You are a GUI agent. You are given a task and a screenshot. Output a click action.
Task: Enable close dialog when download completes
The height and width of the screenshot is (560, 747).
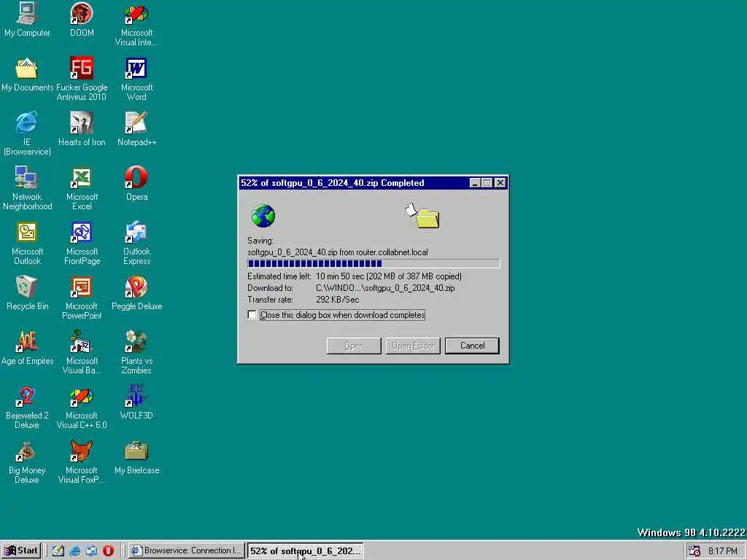point(252,315)
